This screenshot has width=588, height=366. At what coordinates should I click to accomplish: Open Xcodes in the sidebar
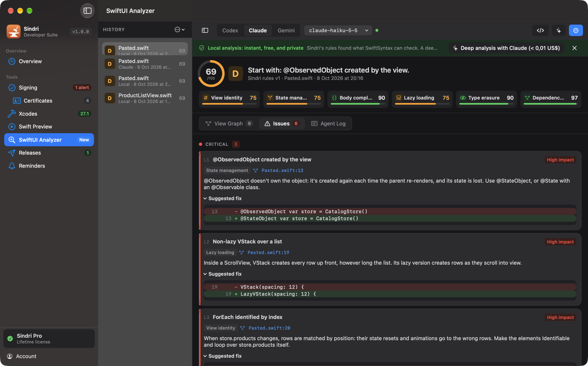[x=49, y=114]
